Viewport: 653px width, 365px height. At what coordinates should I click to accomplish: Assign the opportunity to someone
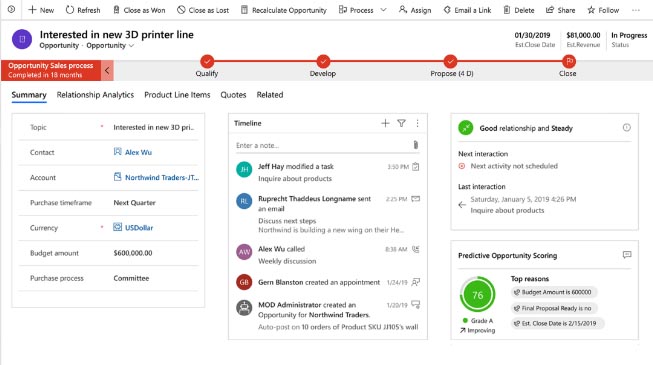(x=415, y=10)
